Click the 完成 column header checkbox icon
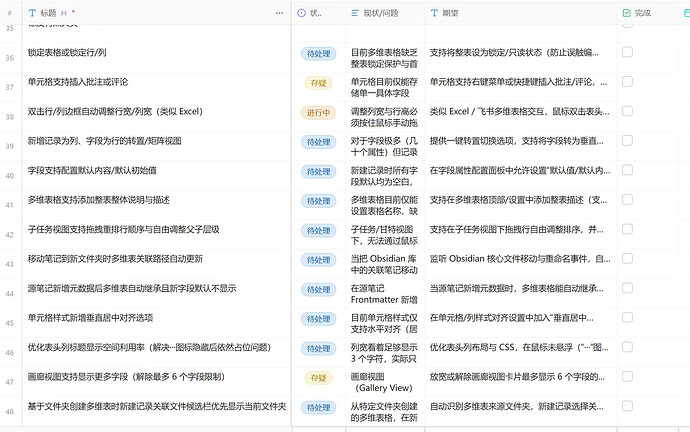The image size is (690, 432). (627, 13)
